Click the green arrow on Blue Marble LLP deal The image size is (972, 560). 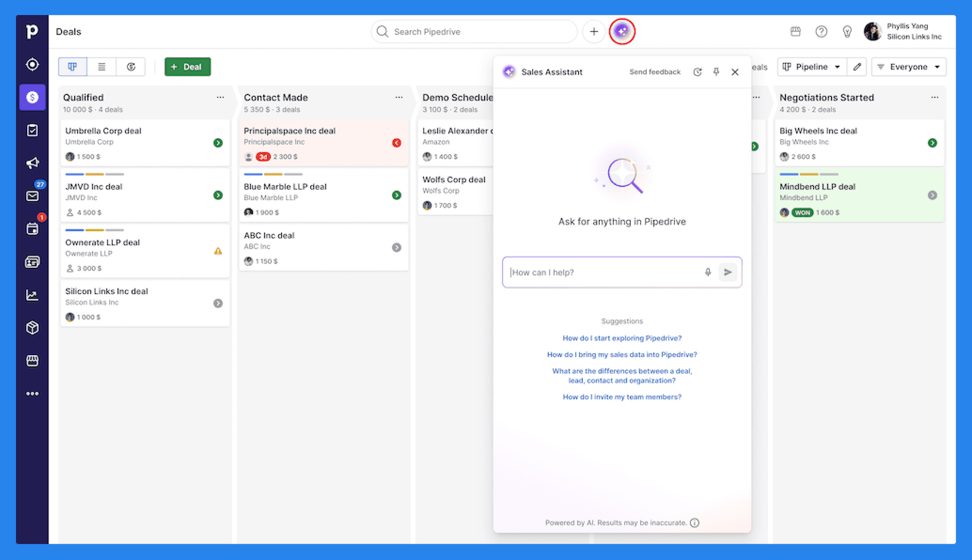click(397, 195)
